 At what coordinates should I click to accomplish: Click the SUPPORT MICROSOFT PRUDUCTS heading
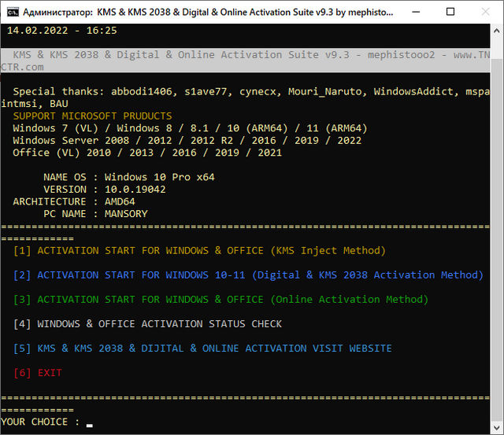click(x=92, y=116)
